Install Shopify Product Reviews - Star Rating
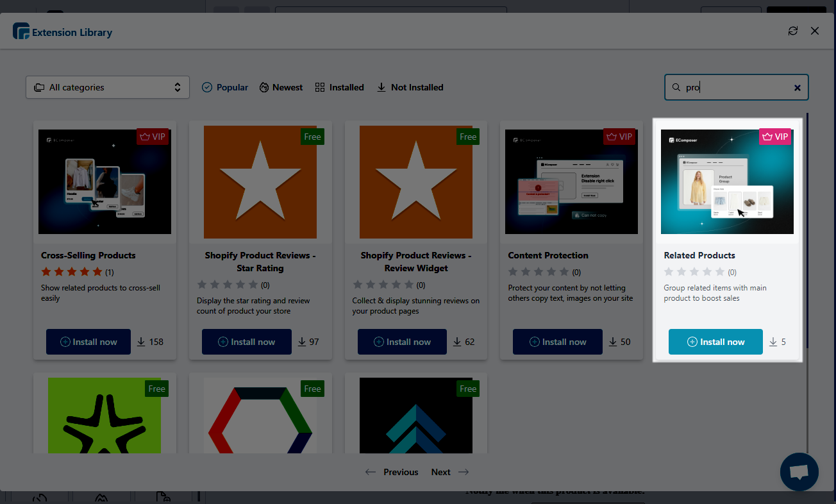Viewport: 836px width, 504px height. 247,342
